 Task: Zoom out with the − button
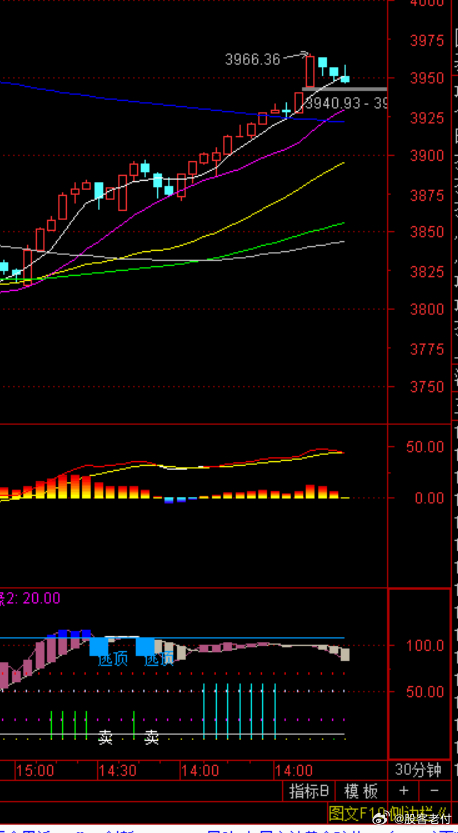434,791
